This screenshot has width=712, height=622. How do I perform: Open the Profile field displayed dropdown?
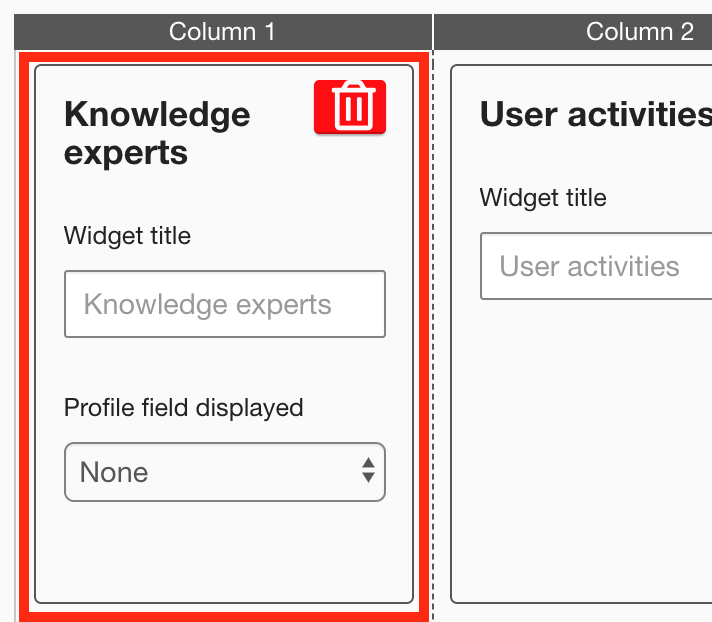[x=224, y=472]
